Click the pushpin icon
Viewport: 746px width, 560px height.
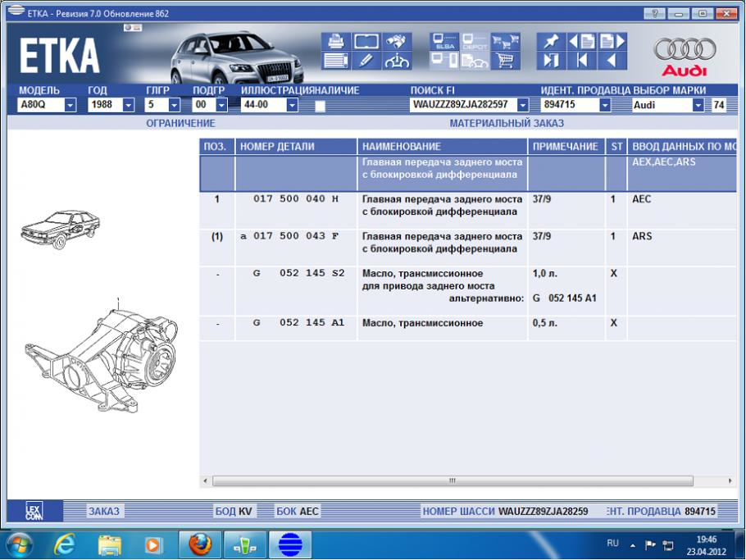point(551,41)
